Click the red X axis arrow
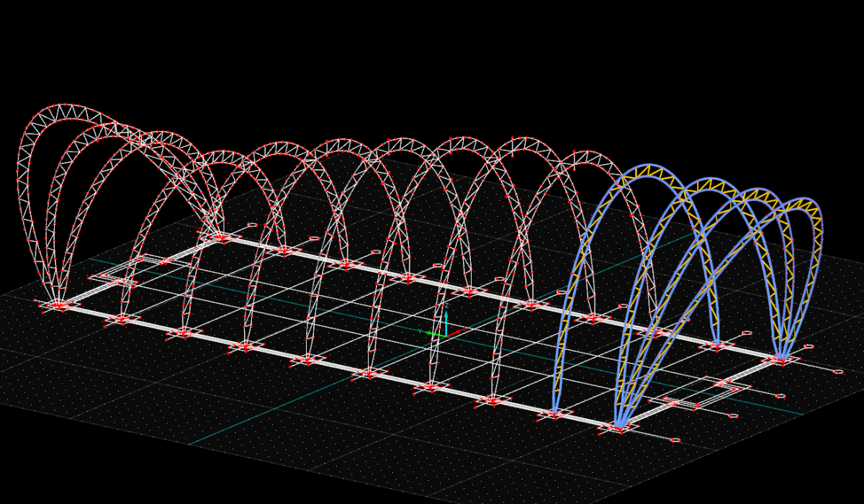This screenshot has height=504, width=864. coord(454,333)
